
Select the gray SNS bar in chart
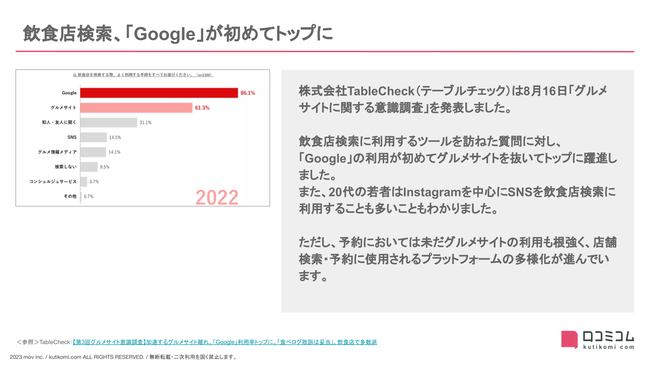click(94, 137)
